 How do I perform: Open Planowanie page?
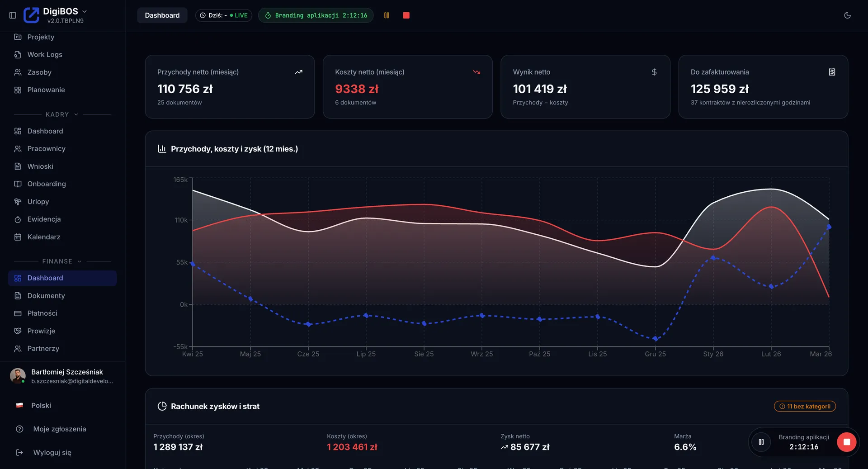click(x=62, y=90)
